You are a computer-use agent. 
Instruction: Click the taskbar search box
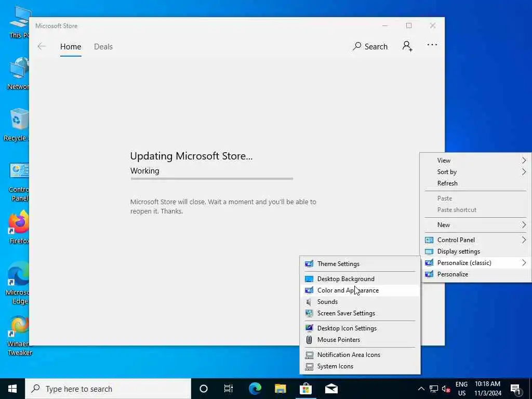coord(108,389)
